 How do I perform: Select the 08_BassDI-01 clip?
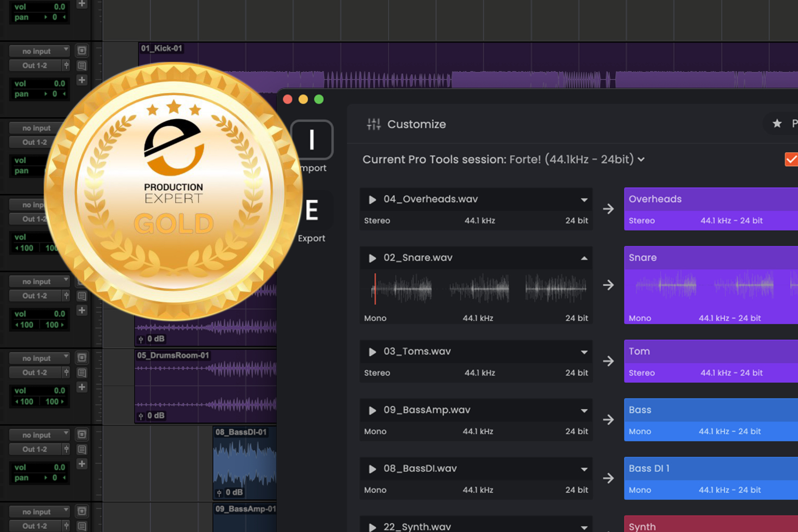[245, 462]
